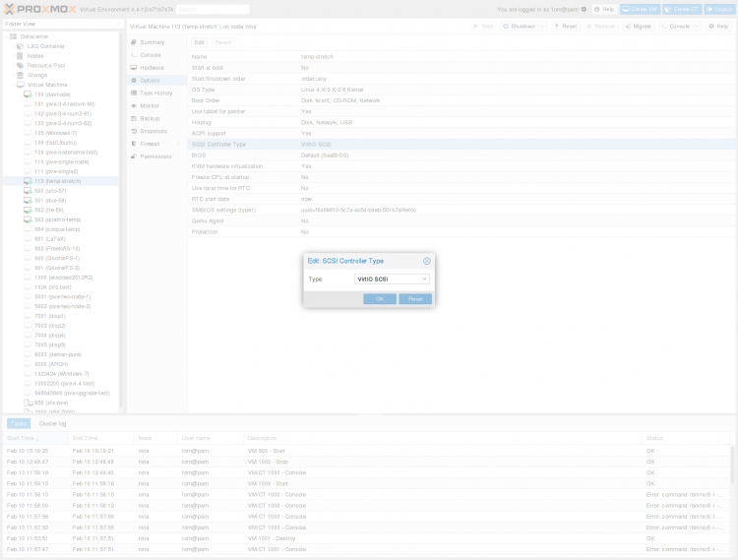Confirm with OK in SCSI Controller dialog
738x560 pixels.
(380, 299)
